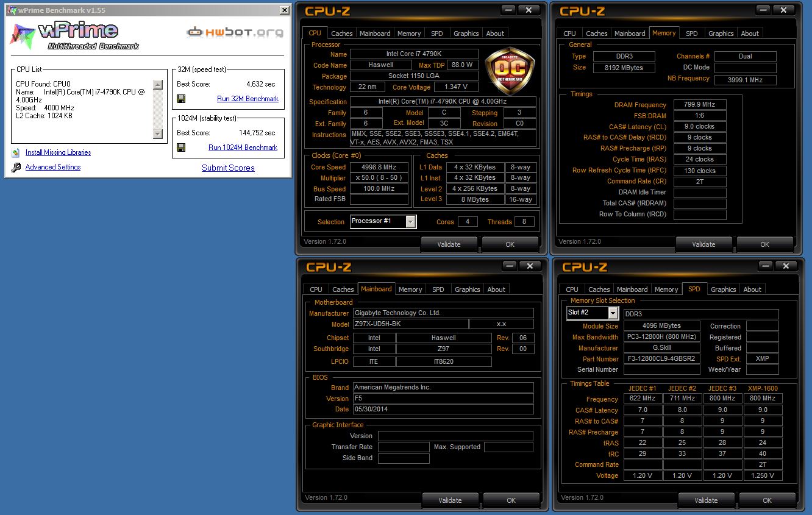Run the 32M Benchmark

pos(248,99)
